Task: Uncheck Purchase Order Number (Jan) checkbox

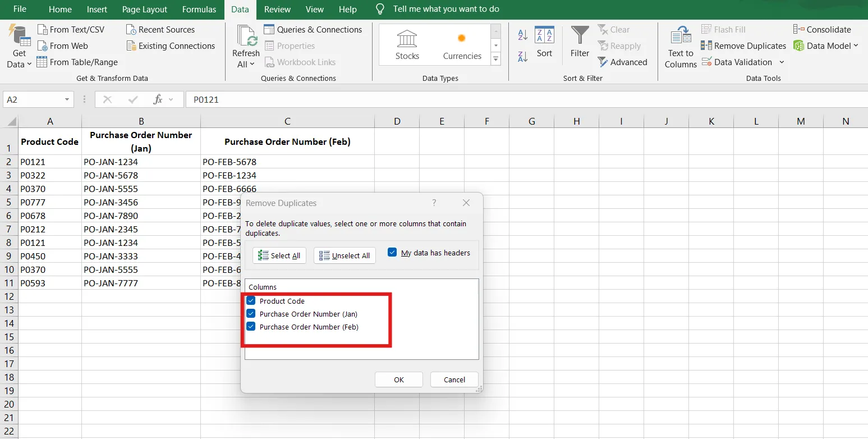Action: 251,314
